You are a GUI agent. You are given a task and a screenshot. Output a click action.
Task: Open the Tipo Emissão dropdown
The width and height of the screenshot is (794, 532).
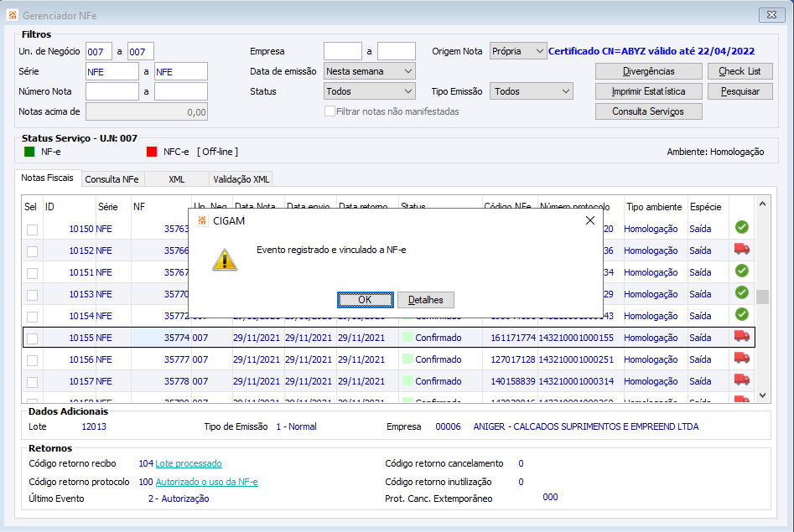click(532, 91)
